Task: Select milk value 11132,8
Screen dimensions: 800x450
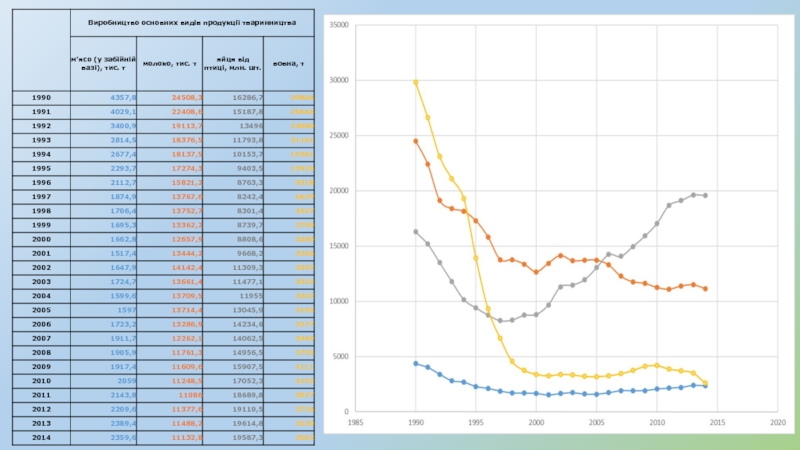Action: (187, 437)
